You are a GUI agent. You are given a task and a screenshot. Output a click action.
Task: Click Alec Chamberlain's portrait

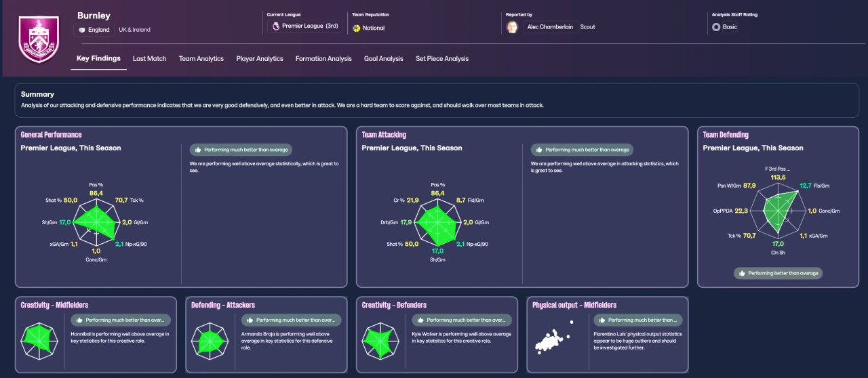pyautogui.click(x=513, y=27)
